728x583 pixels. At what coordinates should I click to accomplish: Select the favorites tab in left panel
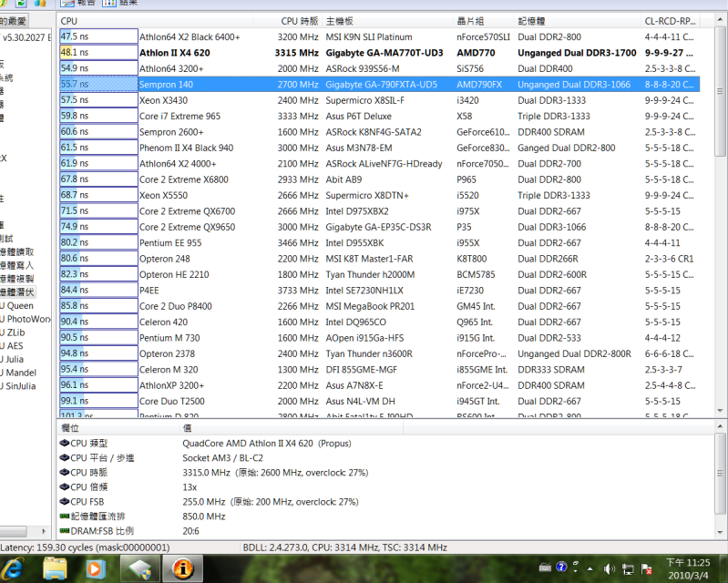pyautogui.click(x=13, y=20)
